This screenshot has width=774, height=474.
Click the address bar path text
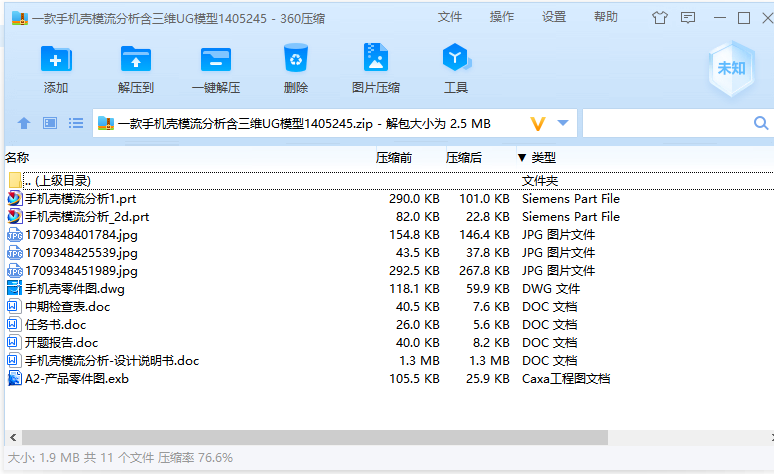pyautogui.click(x=304, y=123)
